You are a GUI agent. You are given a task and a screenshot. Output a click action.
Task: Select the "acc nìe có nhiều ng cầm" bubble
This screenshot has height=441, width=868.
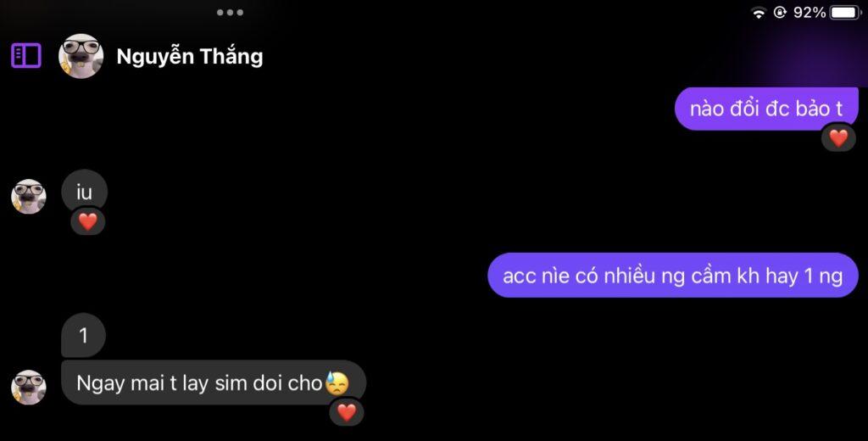point(672,276)
